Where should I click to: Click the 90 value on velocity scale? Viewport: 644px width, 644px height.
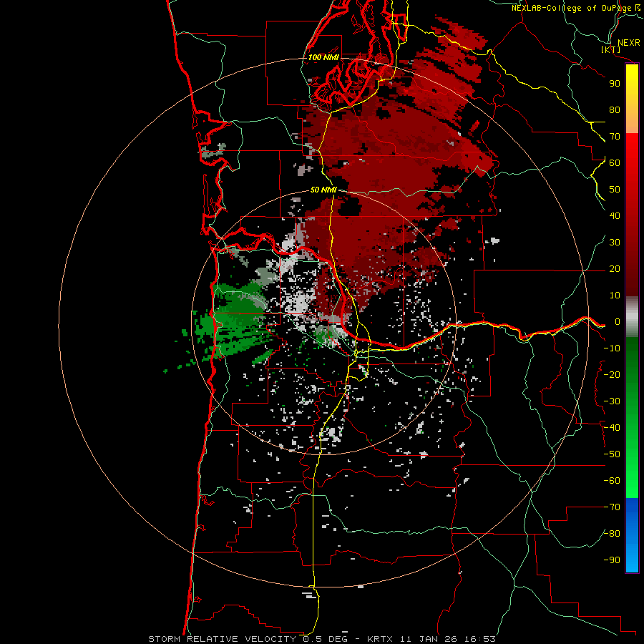click(615, 84)
